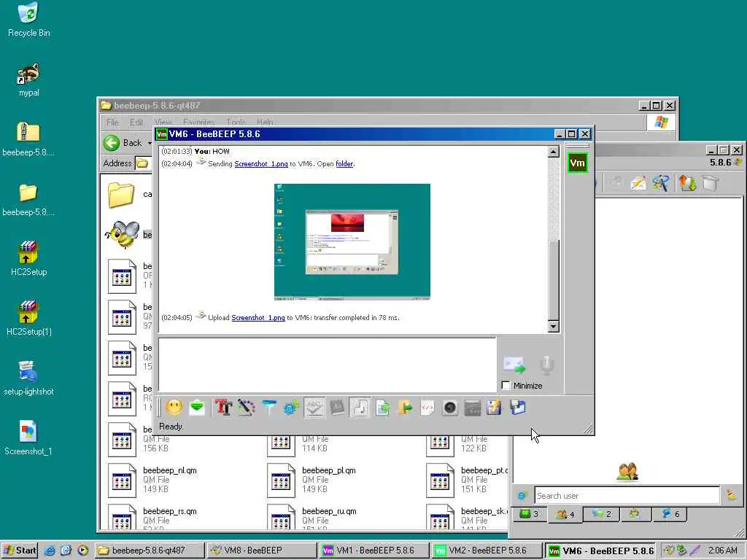Click into the chat message input box
747x560 pixels.
[x=328, y=365]
